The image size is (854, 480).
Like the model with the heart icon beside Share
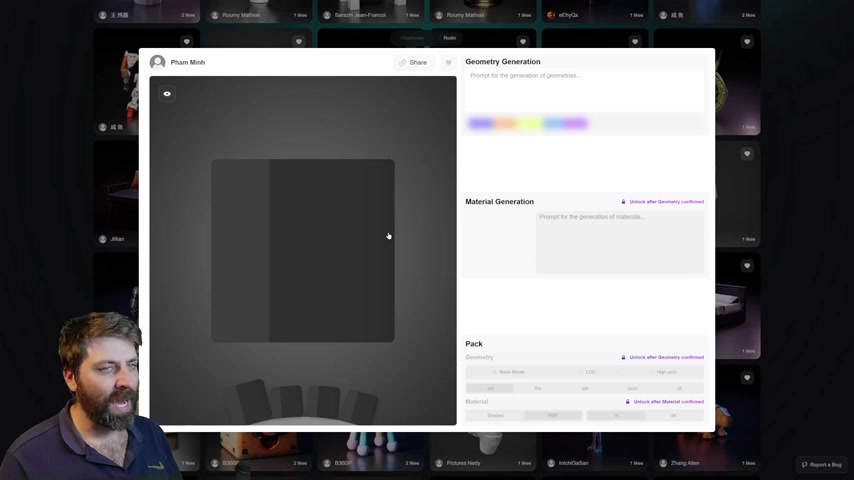[448, 62]
